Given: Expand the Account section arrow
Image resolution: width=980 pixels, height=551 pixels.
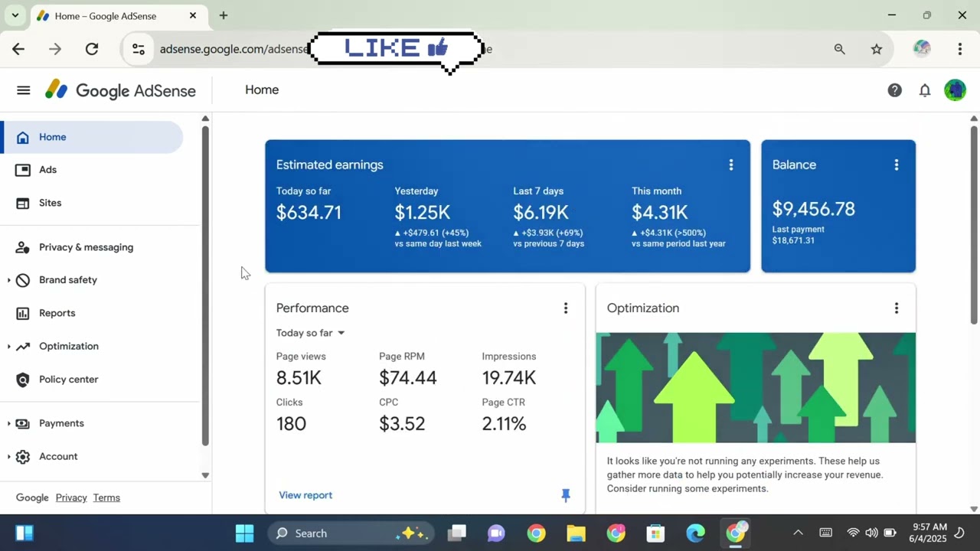Looking at the screenshot, I should pyautogui.click(x=8, y=457).
